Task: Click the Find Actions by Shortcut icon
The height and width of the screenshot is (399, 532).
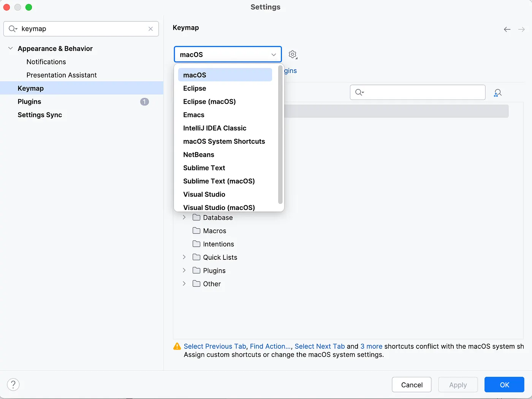Action: [x=498, y=92]
